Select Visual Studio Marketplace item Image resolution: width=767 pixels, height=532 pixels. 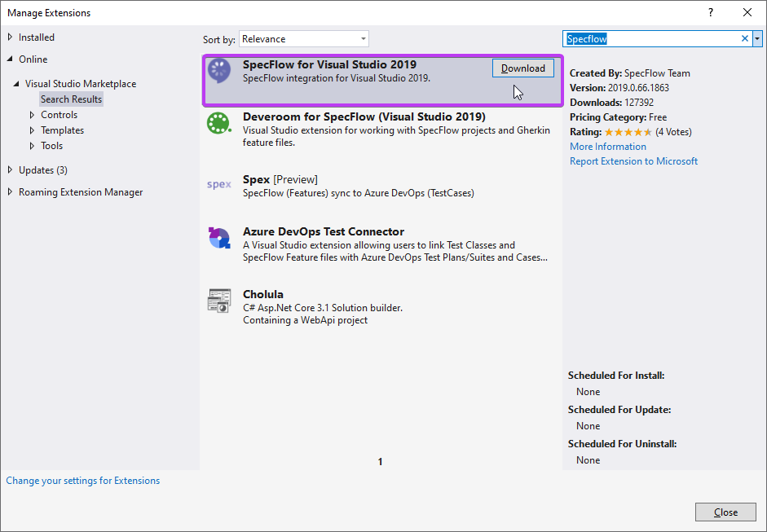[81, 84]
